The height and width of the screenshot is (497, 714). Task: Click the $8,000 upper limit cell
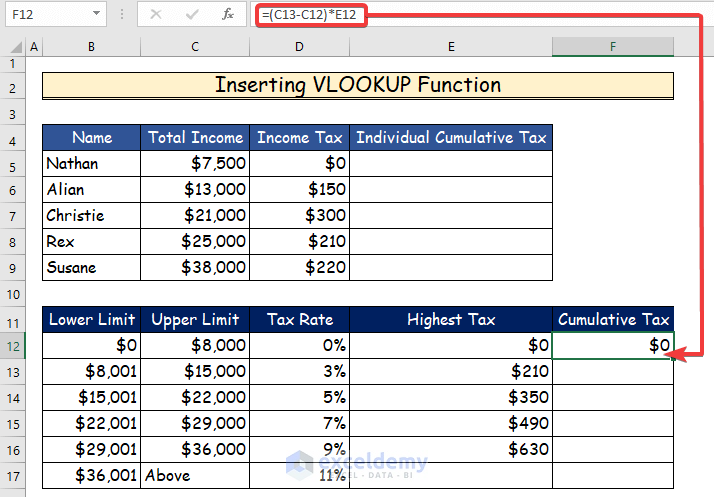click(x=195, y=346)
